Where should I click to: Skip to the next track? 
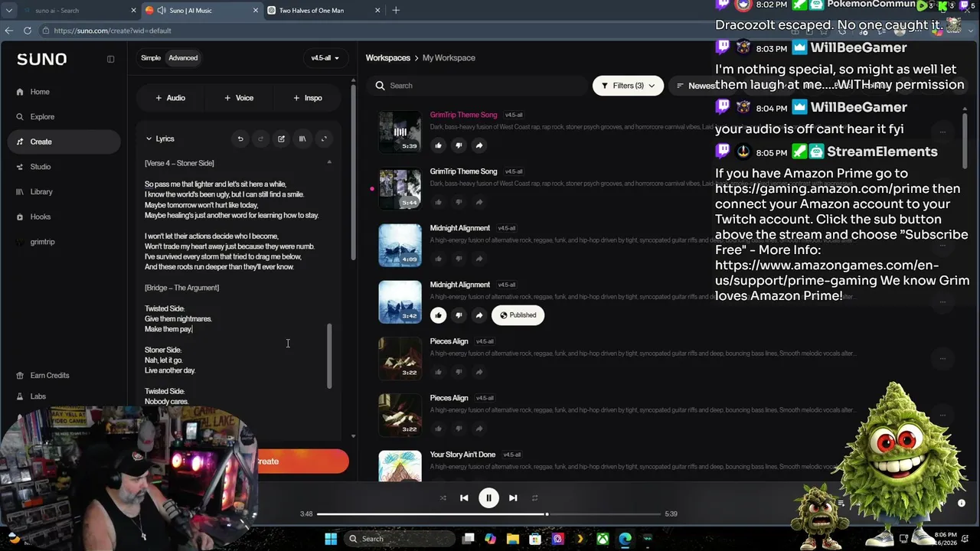[x=513, y=497]
